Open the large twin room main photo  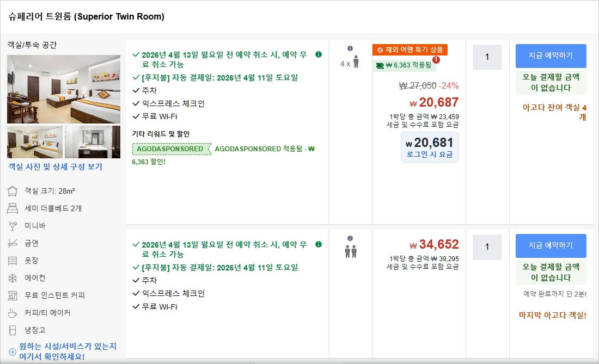tap(64, 89)
